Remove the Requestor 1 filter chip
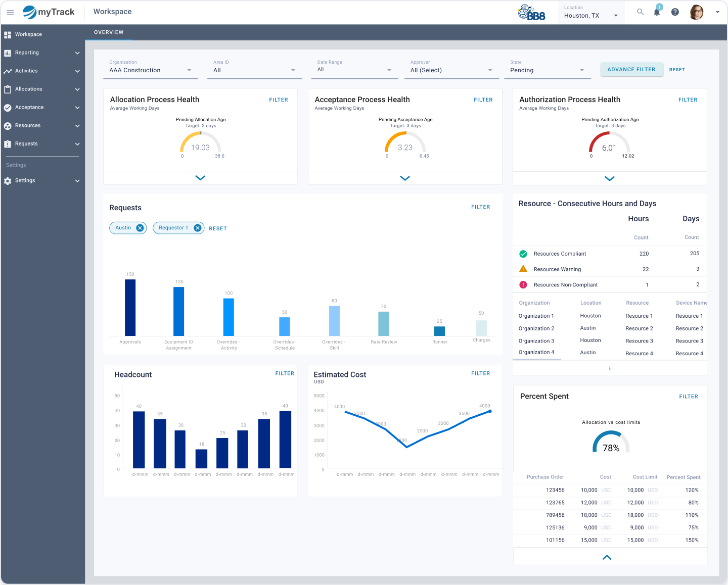This screenshot has height=585, width=728. 198,228
